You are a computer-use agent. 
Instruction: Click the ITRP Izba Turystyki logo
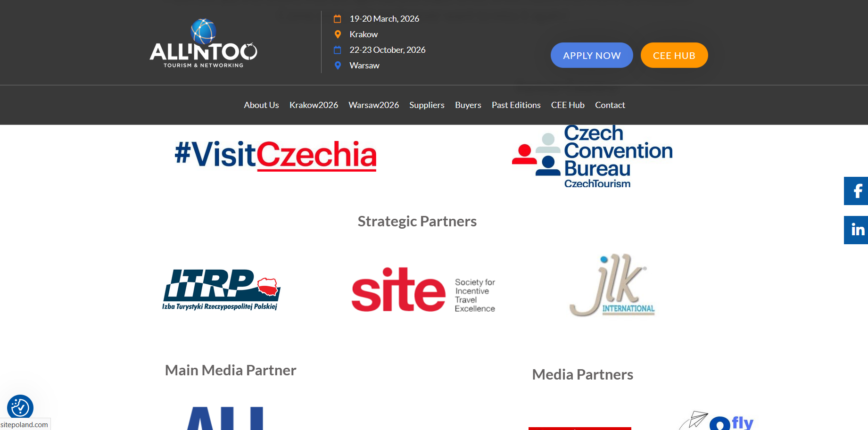point(221,289)
